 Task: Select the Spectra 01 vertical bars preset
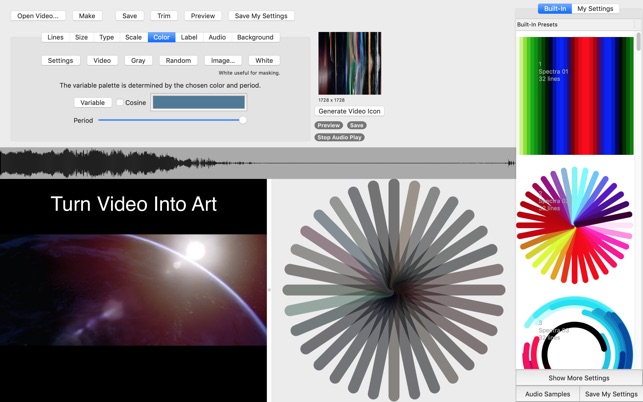[574, 95]
